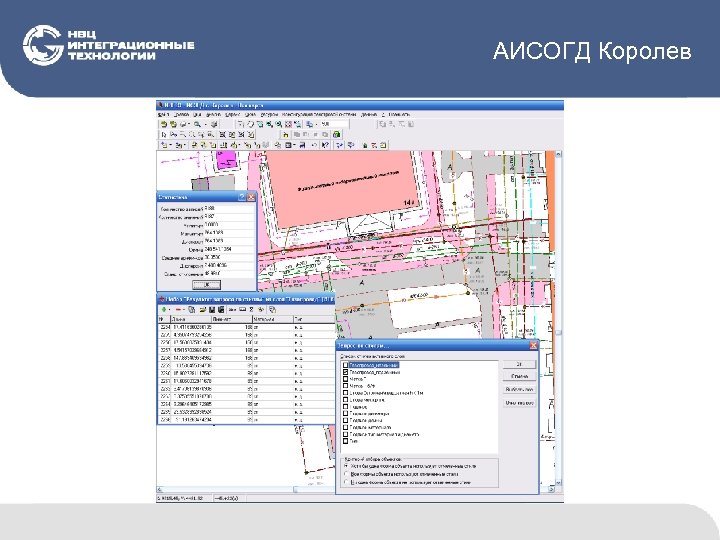
Task: Toggle the 'Надпись' style checkbox
Action: tap(346, 407)
